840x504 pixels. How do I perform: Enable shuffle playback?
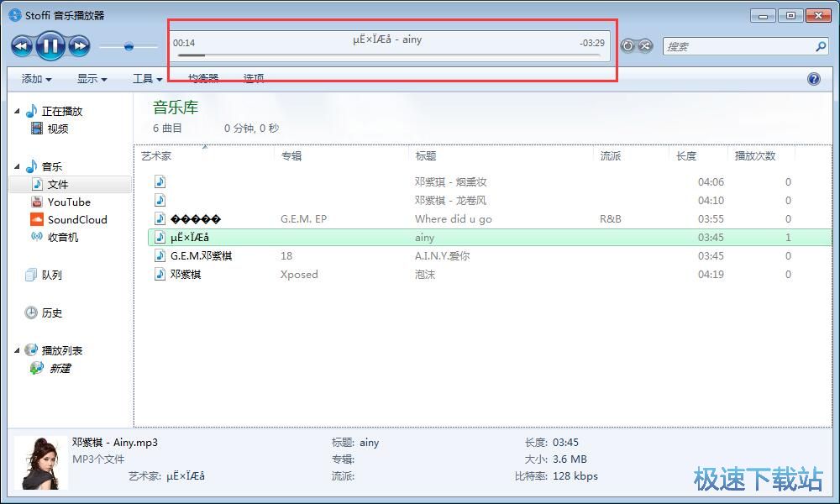[643, 46]
